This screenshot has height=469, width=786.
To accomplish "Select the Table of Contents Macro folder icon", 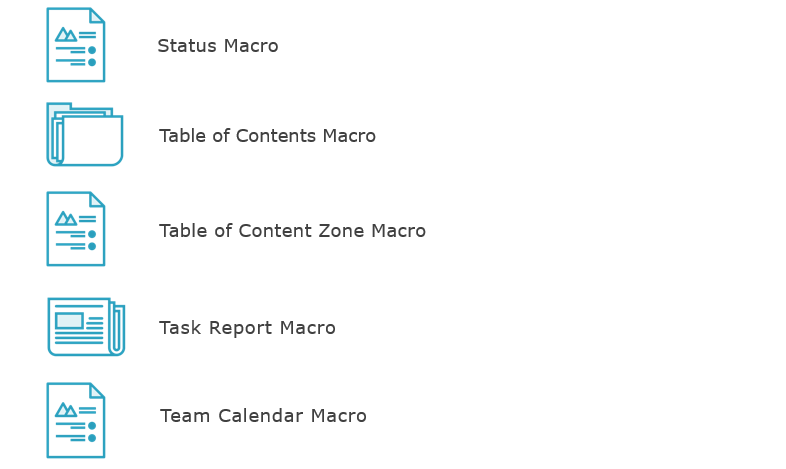I will click(x=85, y=134).
